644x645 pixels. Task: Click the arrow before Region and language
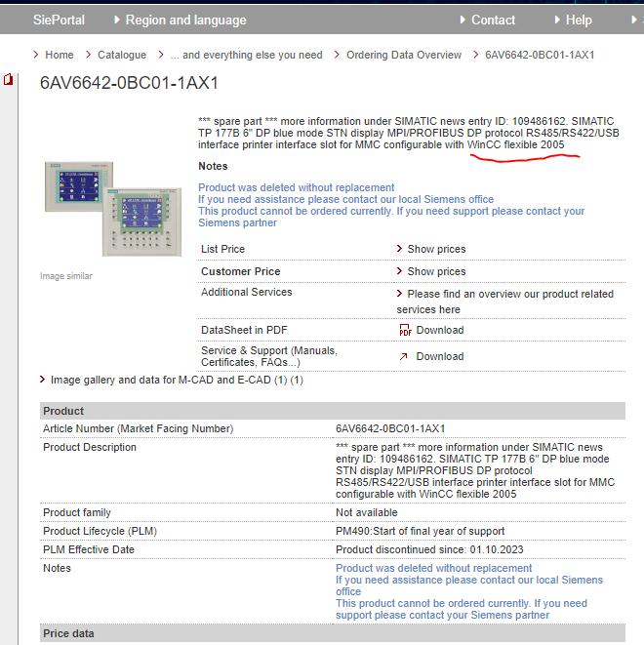pyautogui.click(x=117, y=20)
